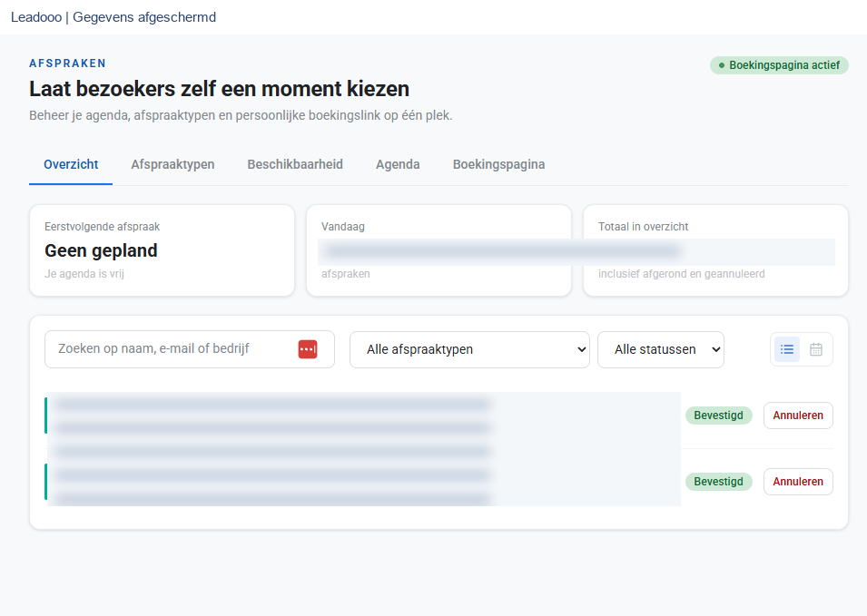
Task: Switch to the Agenda tab
Action: [398, 164]
